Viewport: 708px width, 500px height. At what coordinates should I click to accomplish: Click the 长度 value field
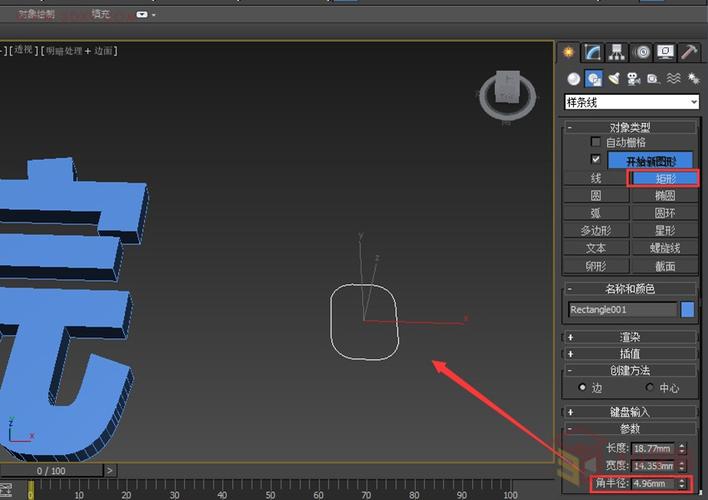point(653,448)
